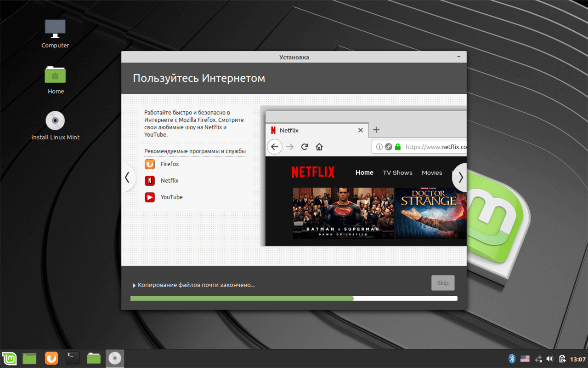Show desktop using the green panel icon
This screenshot has height=368, width=588.
(x=29, y=358)
